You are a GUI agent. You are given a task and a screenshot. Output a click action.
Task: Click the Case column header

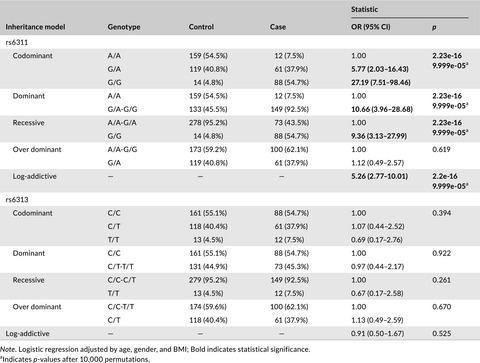tap(278, 27)
